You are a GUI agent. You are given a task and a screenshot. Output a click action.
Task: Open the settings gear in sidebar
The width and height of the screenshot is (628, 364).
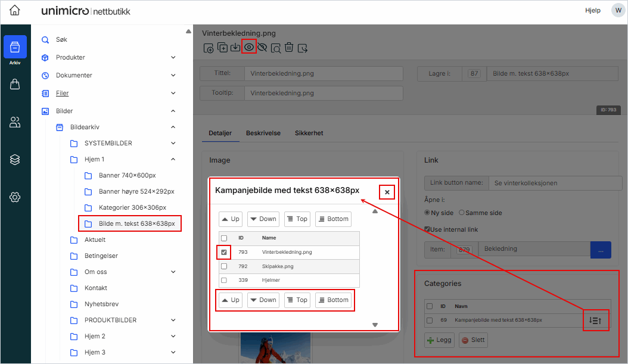pos(15,197)
